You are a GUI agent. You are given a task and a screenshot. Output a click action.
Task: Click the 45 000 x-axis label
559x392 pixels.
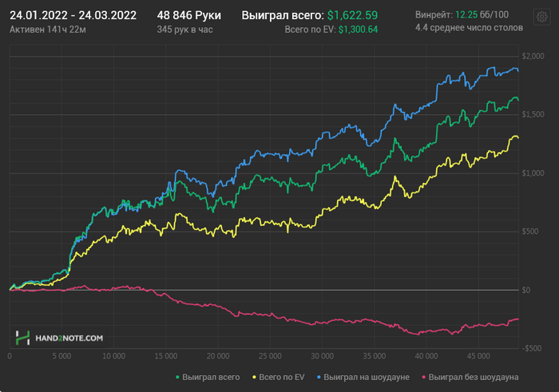point(478,356)
